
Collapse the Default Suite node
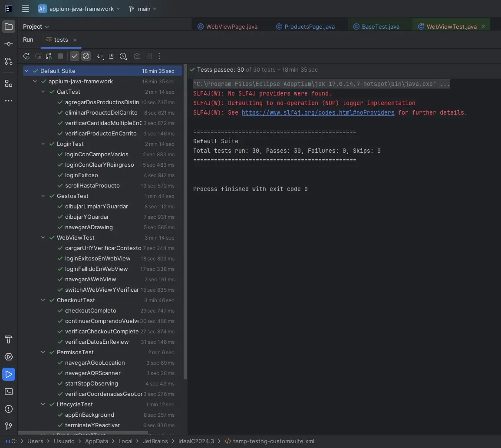pos(26,71)
